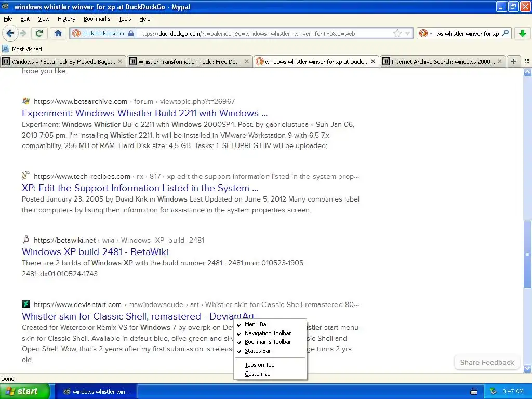Close the DuckDuckGo search tab
Image resolution: width=532 pixels, height=399 pixels.
373,61
